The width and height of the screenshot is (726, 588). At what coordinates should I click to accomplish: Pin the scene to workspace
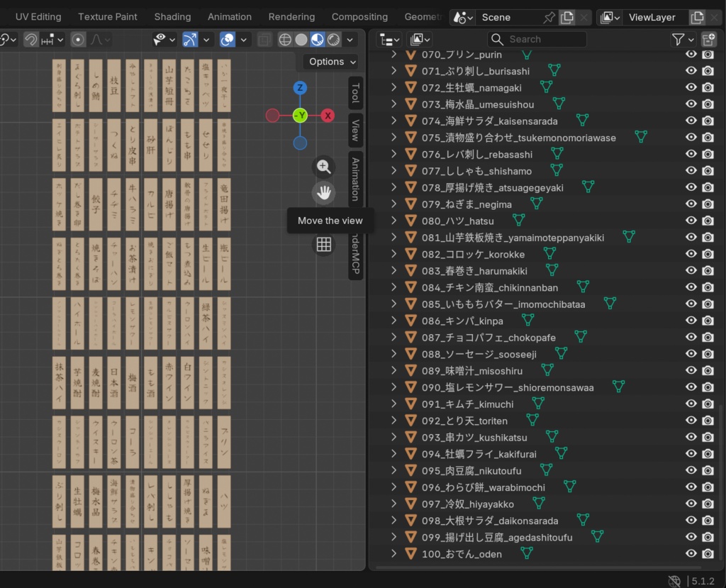point(549,18)
